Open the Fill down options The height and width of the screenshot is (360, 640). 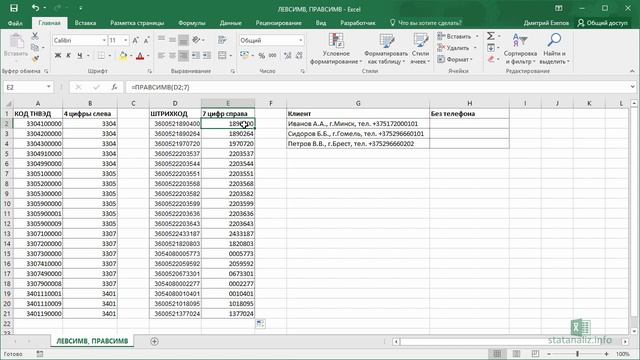click(491, 48)
